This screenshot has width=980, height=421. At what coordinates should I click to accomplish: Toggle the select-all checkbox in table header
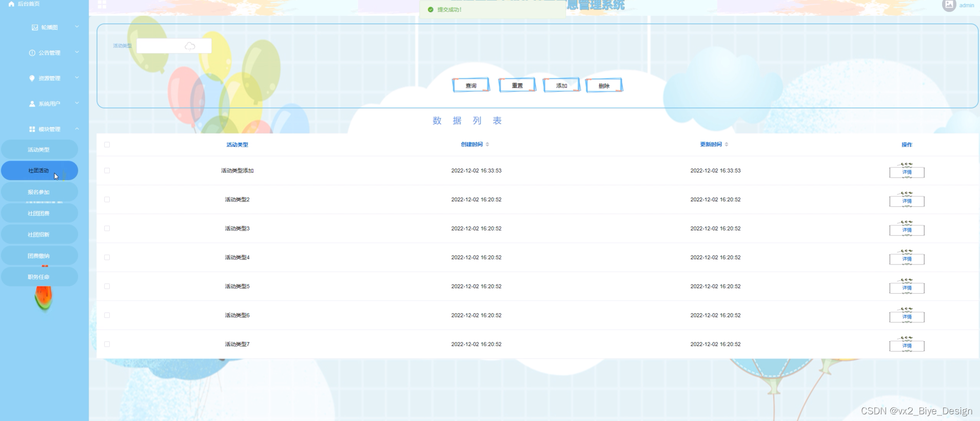107,145
